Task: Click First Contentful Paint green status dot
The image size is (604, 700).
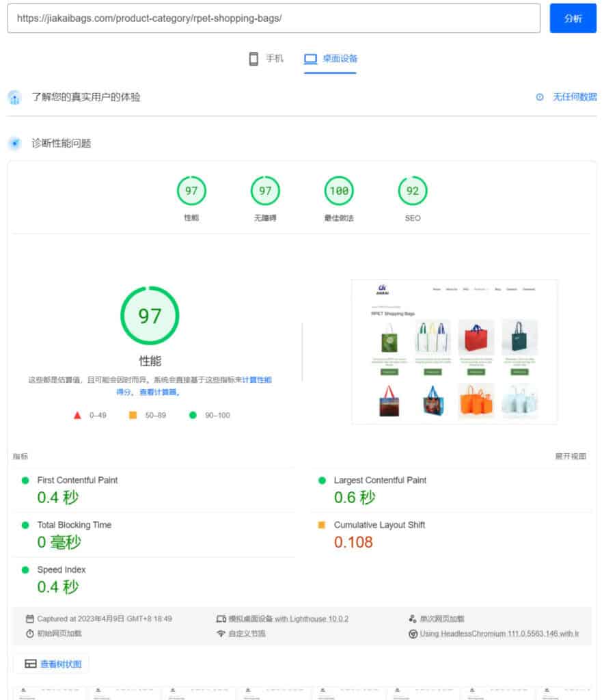Action: tap(25, 481)
